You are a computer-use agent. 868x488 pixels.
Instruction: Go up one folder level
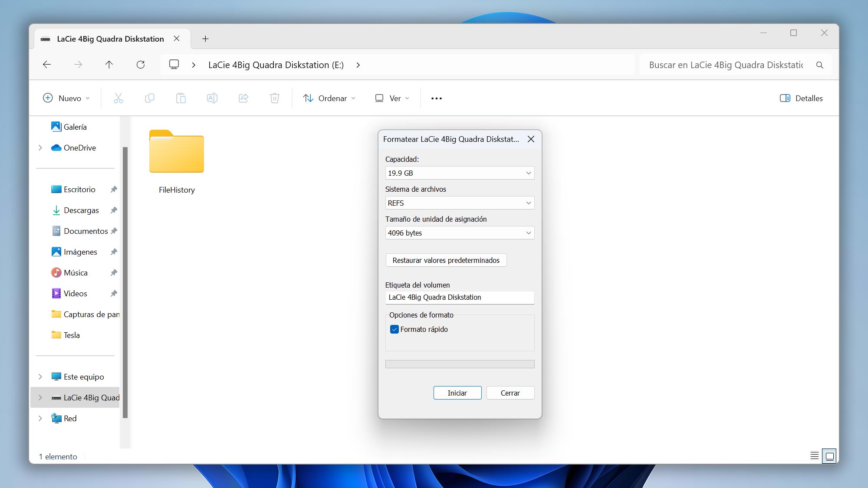[x=109, y=65]
